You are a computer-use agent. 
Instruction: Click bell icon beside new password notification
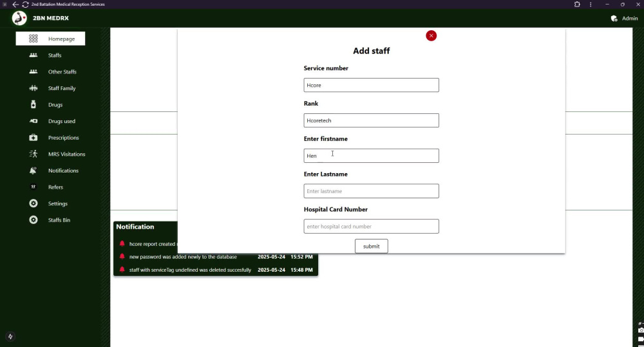pyautogui.click(x=122, y=257)
